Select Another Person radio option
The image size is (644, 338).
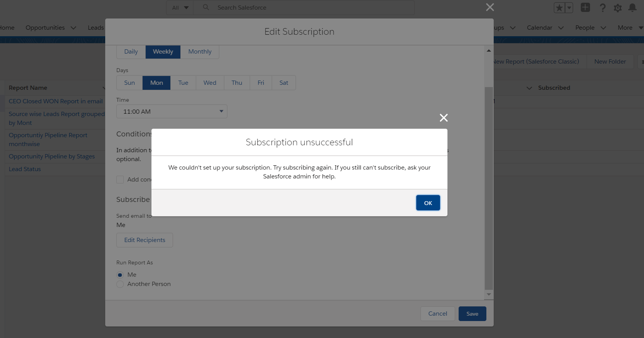pos(120,284)
